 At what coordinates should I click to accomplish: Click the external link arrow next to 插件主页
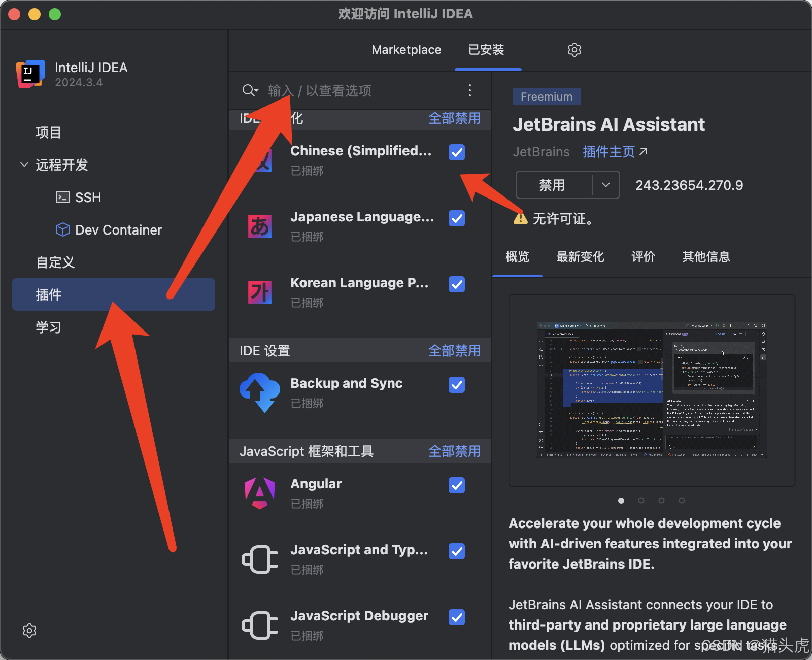pos(643,152)
